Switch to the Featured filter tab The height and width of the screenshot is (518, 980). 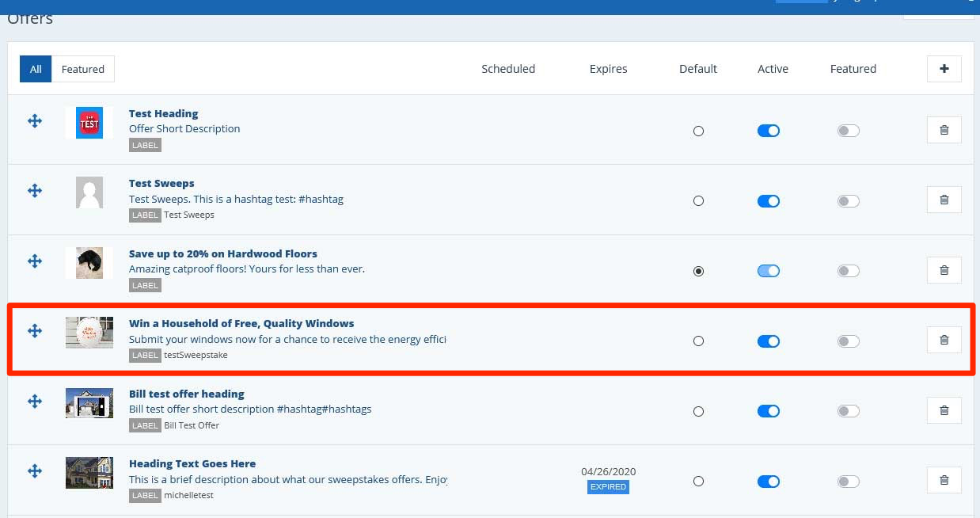pyautogui.click(x=83, y=69)
